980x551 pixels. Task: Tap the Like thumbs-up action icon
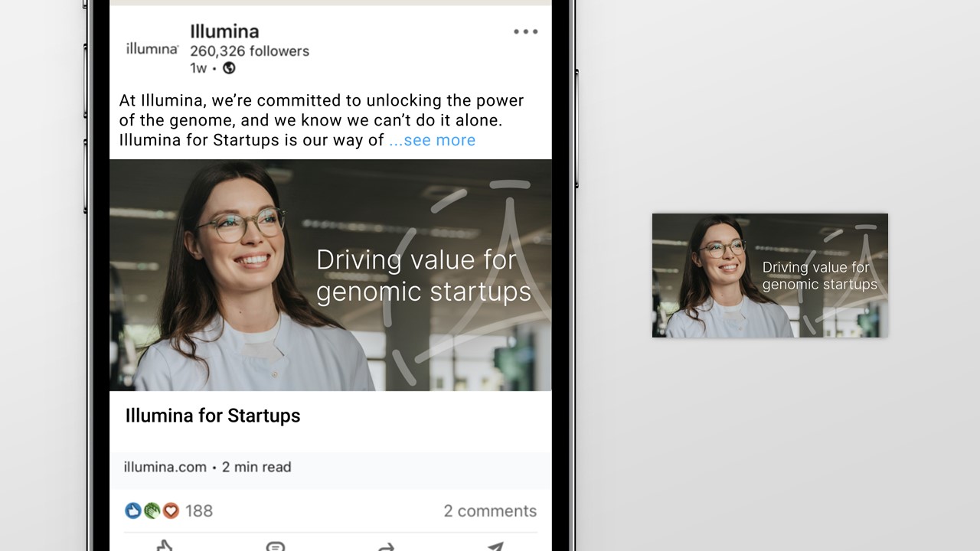[165, 546]
